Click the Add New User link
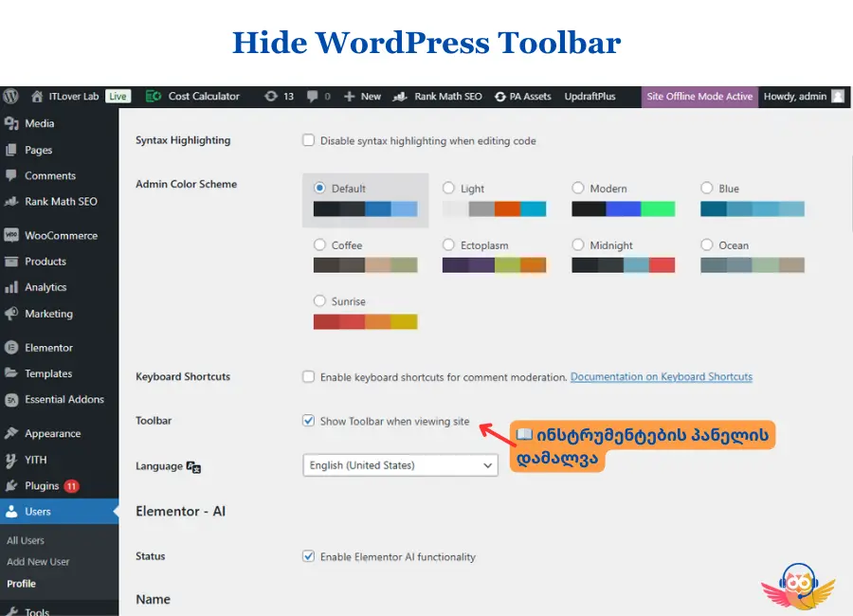853x616 pixels. click(x=38, y=561)
